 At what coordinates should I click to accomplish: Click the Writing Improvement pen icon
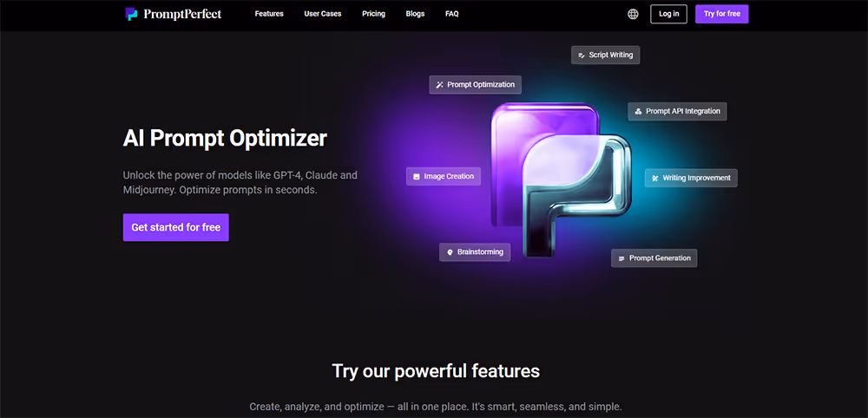coord(654,178)
